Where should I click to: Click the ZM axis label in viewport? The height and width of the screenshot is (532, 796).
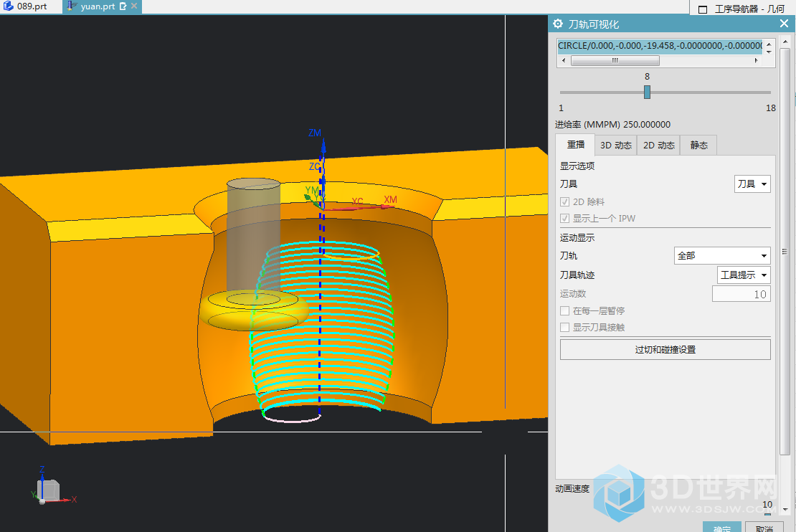pos(315,133)
